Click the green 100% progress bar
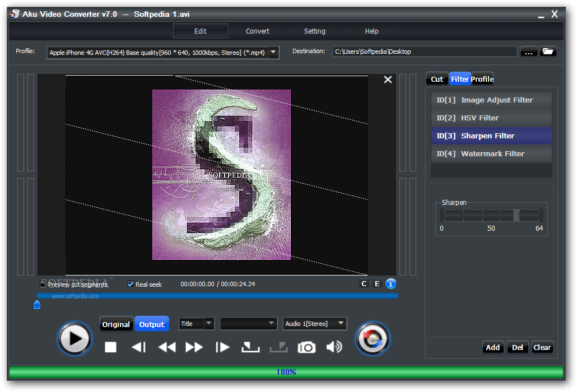 pos(286,372)
